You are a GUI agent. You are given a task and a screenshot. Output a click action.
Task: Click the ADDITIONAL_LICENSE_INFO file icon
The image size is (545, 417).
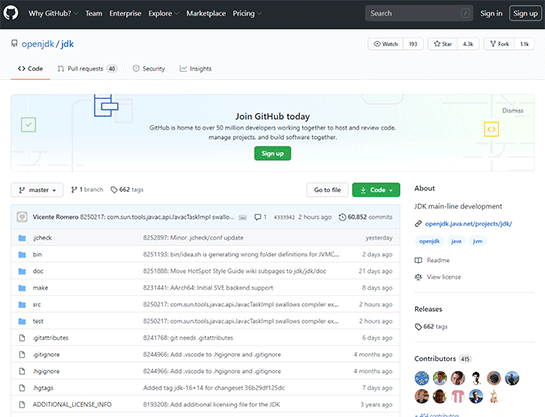point(22,405)
